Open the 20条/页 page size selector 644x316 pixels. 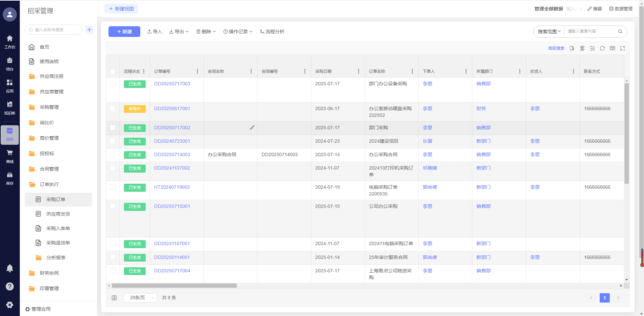click(140, 298)
